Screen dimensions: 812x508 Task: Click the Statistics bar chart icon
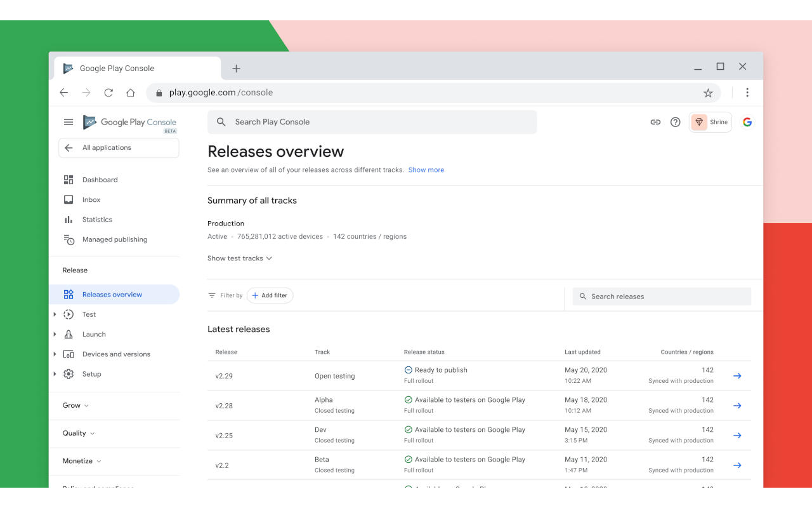coord(69,220)
